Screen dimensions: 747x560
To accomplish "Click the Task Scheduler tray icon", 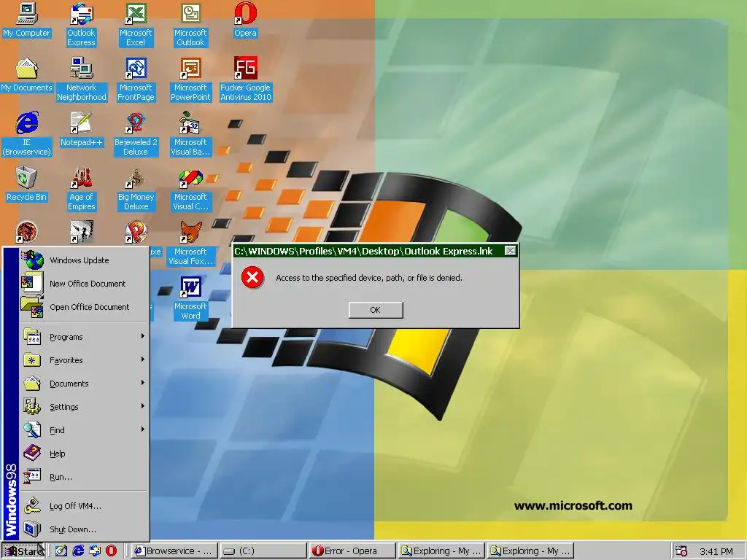I will pyautogui.click(x=681, y=551).
